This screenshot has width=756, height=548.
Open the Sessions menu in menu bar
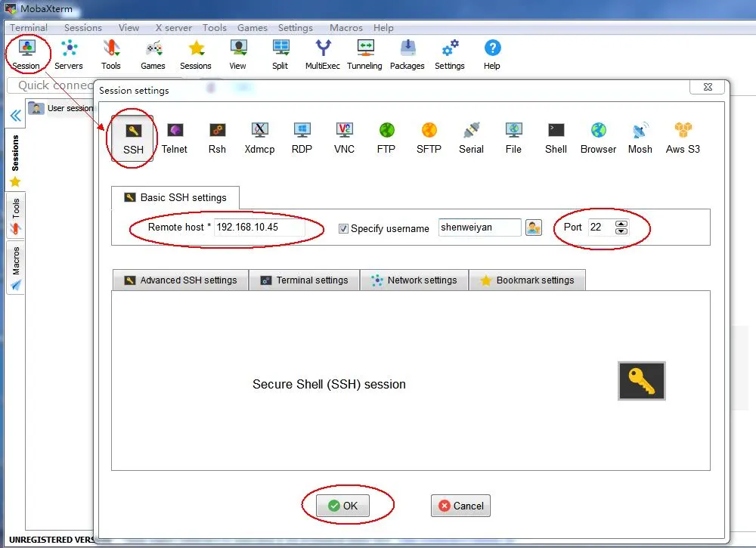83,28
